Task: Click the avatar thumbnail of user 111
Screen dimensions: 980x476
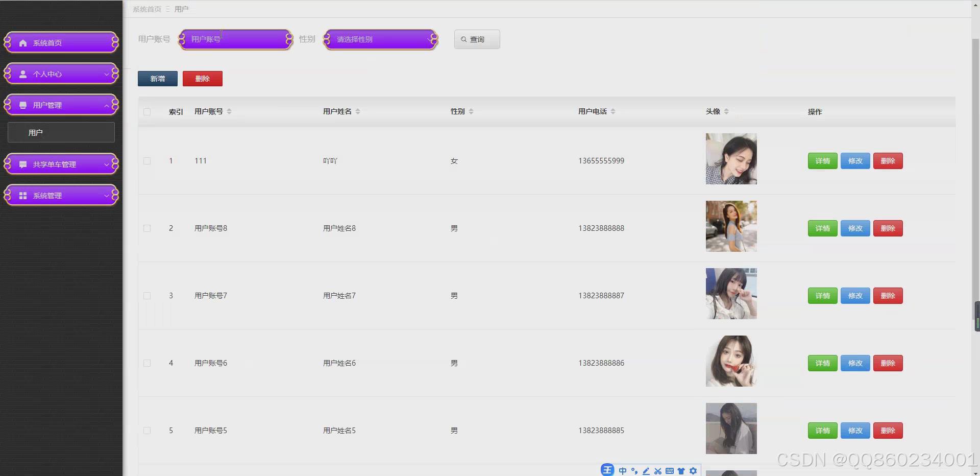Action: click(731, 159)
